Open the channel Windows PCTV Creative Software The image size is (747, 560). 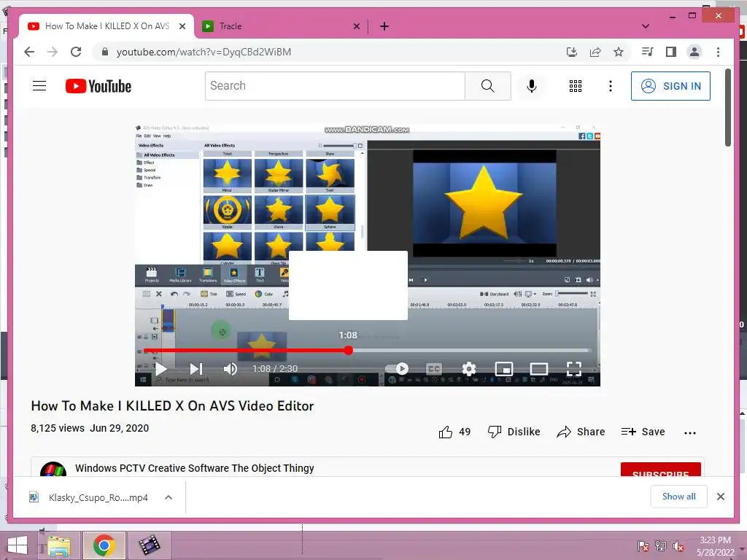pos(194,468)
